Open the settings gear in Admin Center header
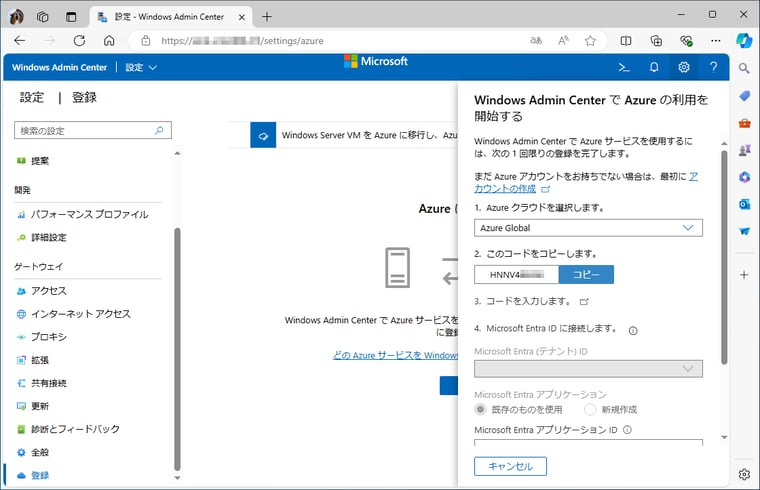 point(683,67)
